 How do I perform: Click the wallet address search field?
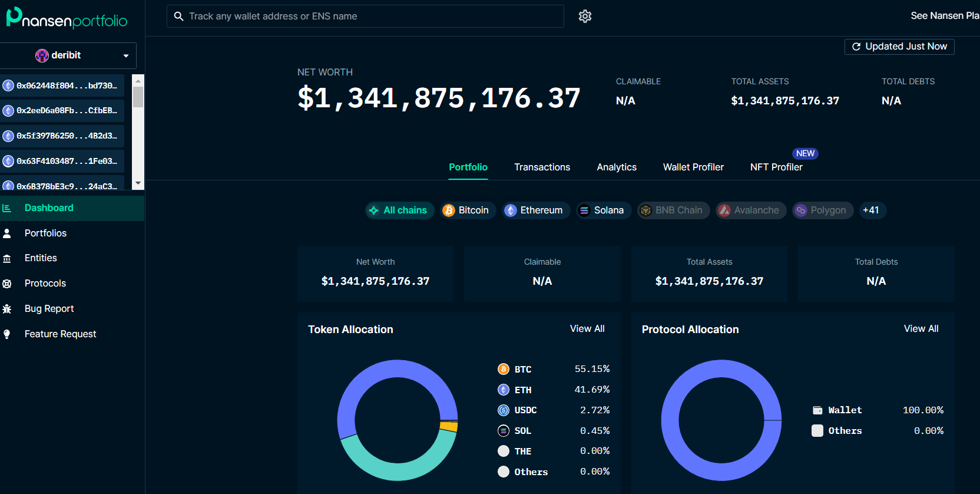click(x=371, y=17)
